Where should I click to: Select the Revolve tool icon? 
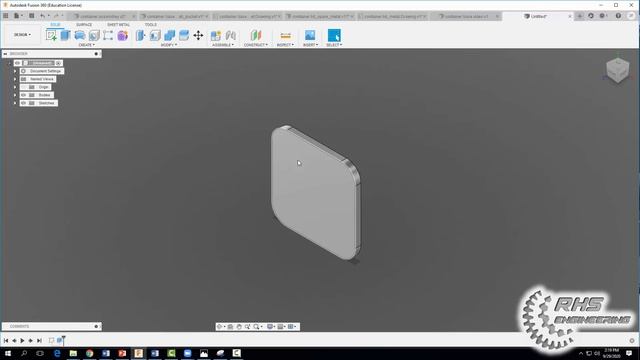(80, 36)
